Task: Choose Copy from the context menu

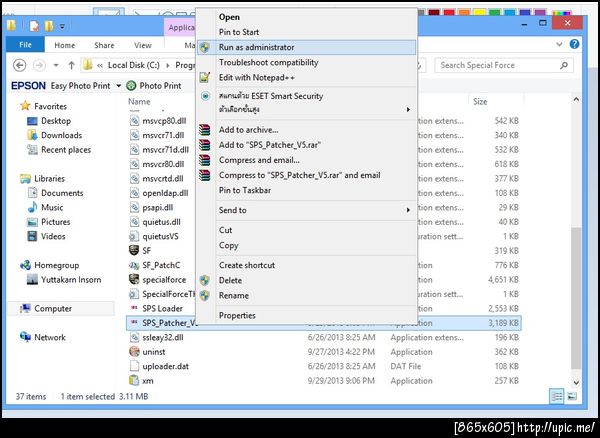Action: pos(307,245)
